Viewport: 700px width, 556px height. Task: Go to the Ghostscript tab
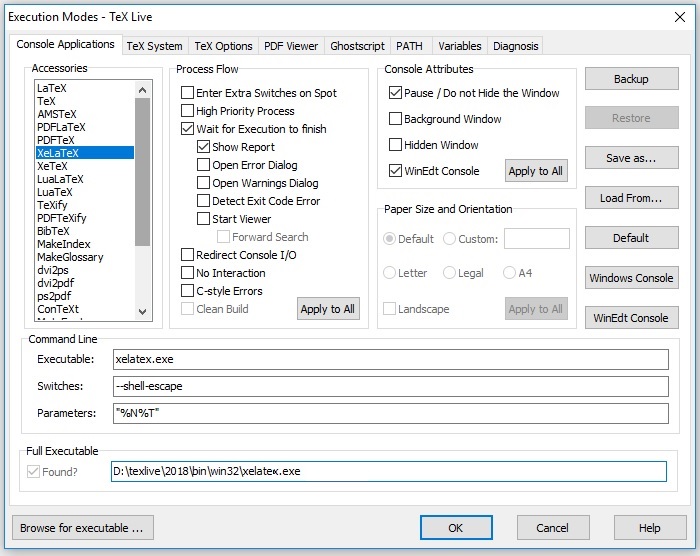[x=357, y=46]
